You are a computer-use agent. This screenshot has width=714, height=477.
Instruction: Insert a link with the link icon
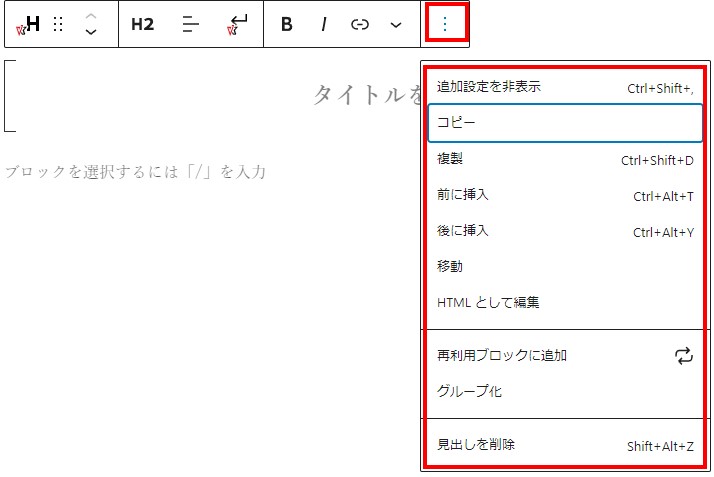(x=360, y=25)
